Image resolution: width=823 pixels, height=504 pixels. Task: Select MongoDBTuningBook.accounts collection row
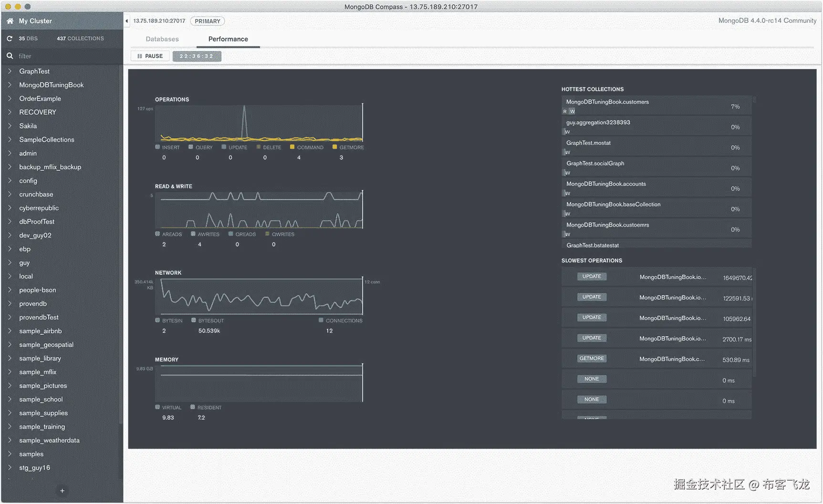point(656,188)
